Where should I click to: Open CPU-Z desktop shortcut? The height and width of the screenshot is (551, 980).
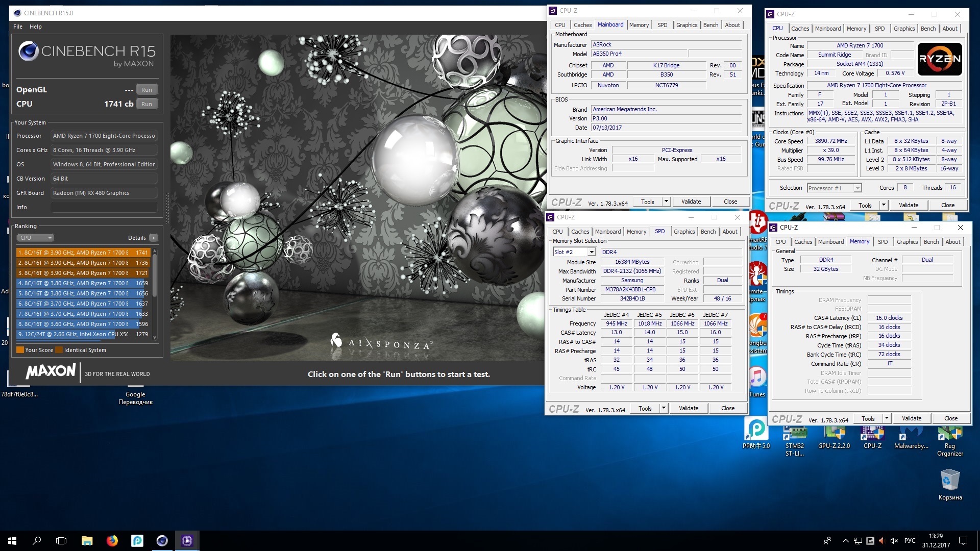pyautogui.click(x=872, y=437)
